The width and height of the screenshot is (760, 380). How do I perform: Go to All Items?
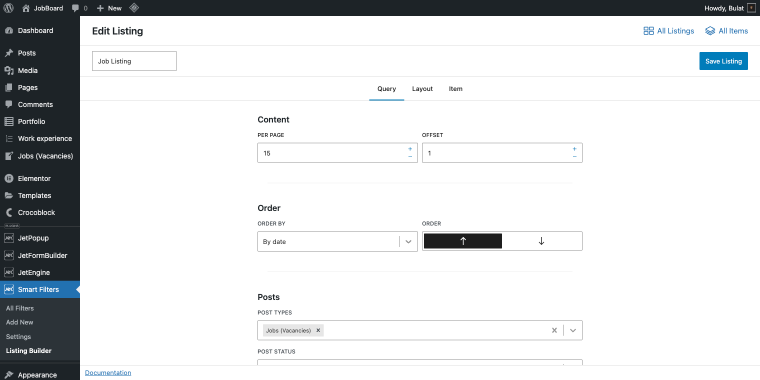pos(727,31)
